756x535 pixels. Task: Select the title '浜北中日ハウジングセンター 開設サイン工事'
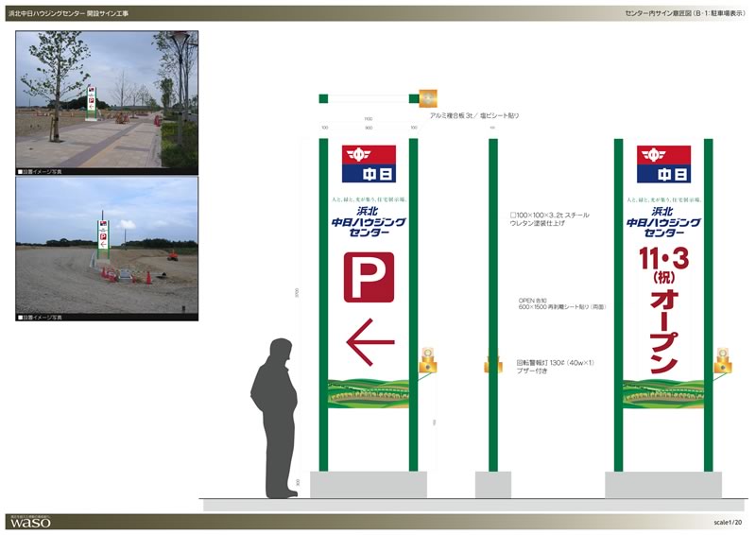(x=68, y=13)
